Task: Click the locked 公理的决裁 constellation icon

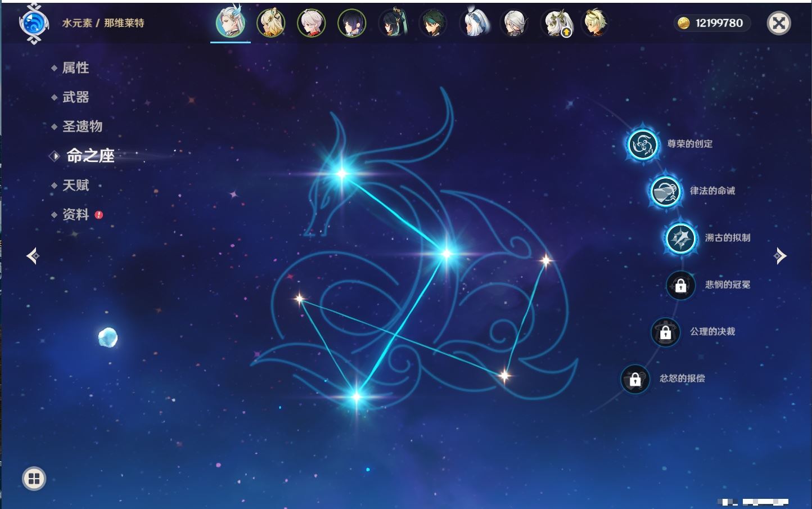Action: [x=666, y=332]
